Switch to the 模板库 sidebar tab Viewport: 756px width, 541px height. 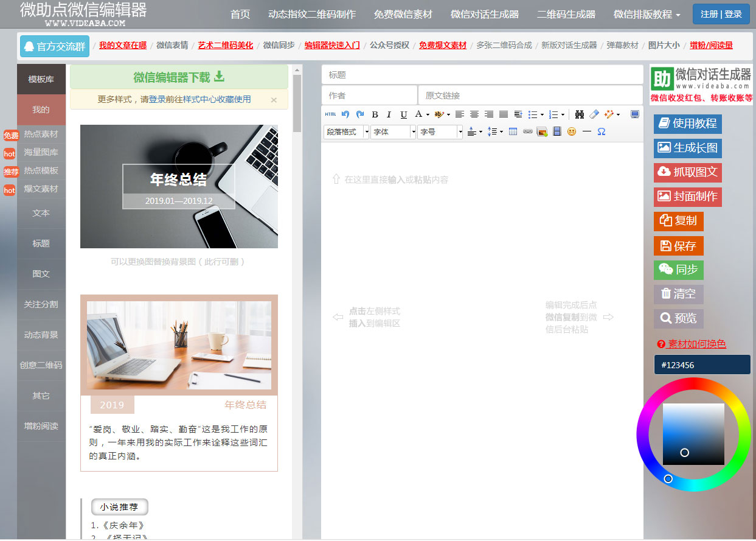[41, 79]
